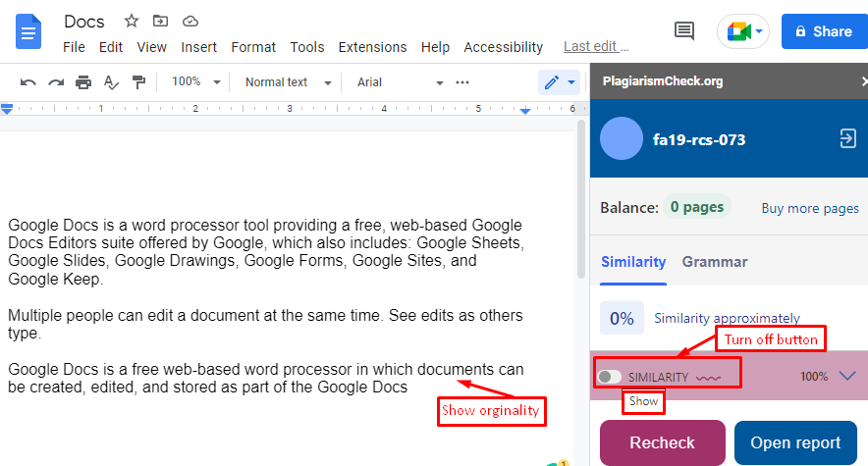The image size is (868, 466).
Task: Close the PlagiarismCheck.org sidebar
Action: tap(864, 81)
